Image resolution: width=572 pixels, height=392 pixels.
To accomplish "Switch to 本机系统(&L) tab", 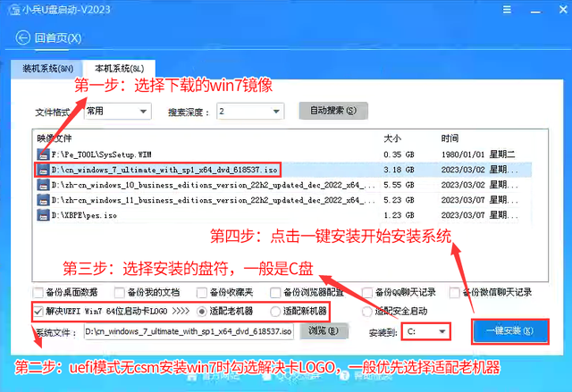I will point(119,69).
